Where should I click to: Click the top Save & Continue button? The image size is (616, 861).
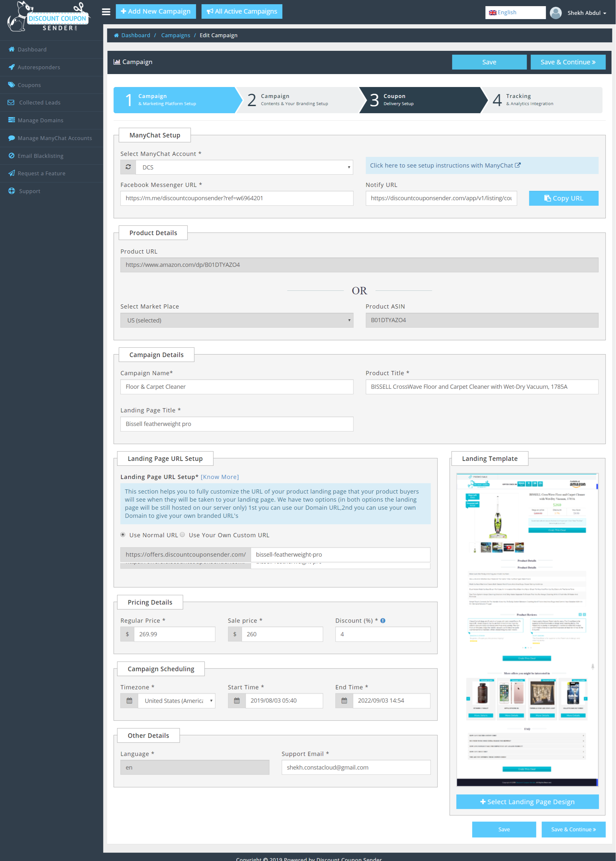pos(568,62)
